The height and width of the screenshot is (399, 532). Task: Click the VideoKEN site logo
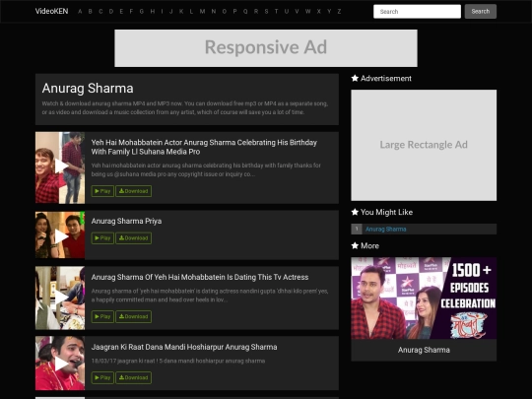[51, 11]
